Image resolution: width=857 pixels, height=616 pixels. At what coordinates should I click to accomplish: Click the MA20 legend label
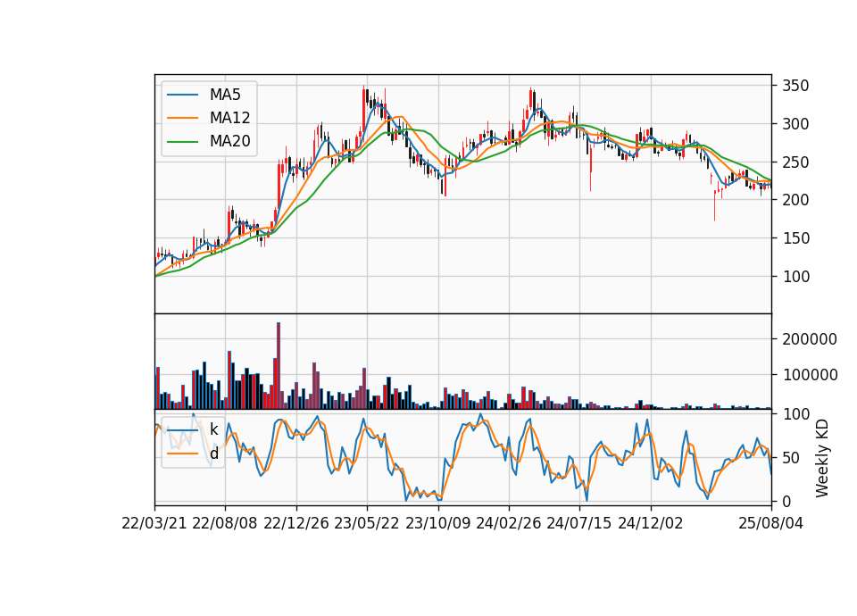229,141
